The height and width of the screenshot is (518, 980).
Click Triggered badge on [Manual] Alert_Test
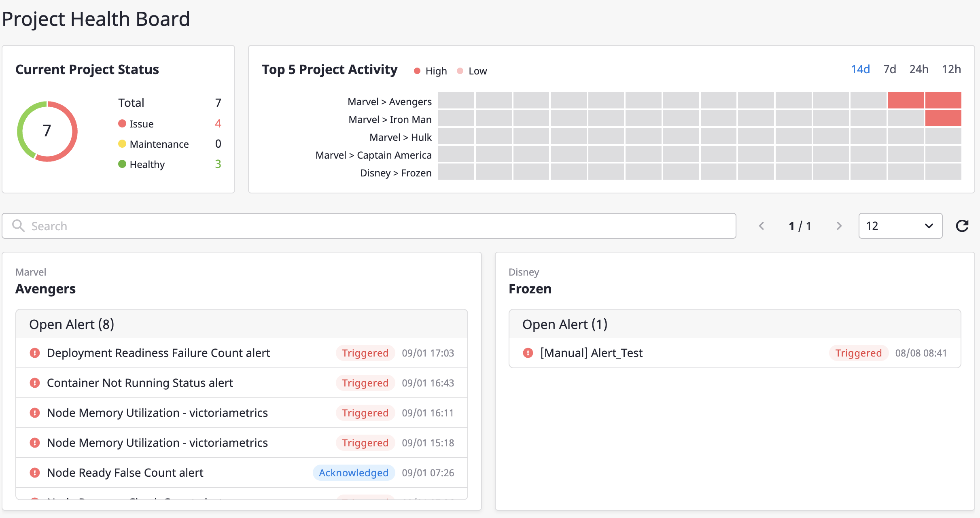click(859, 353)
